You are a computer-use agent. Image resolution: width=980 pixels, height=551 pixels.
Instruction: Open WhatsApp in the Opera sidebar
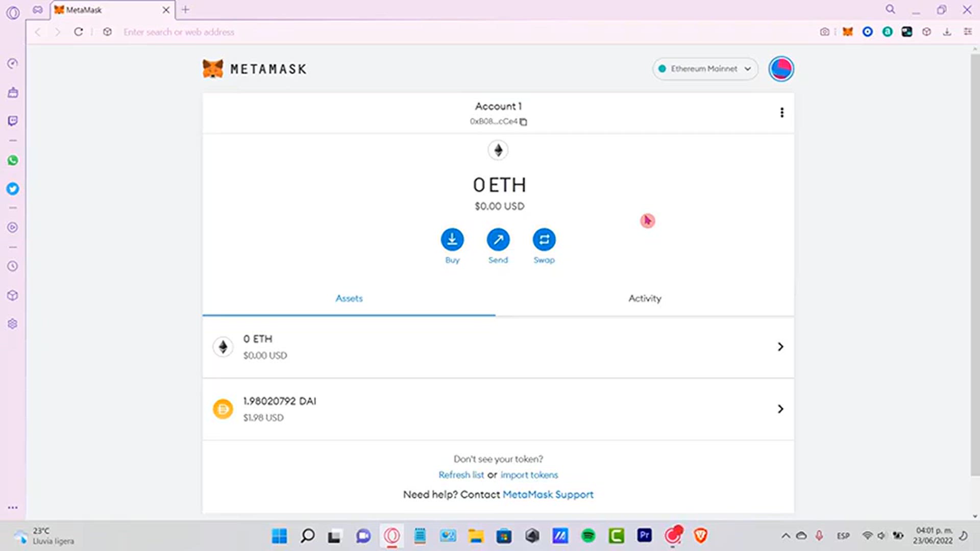pyautogui.click(x=13, y=161)
